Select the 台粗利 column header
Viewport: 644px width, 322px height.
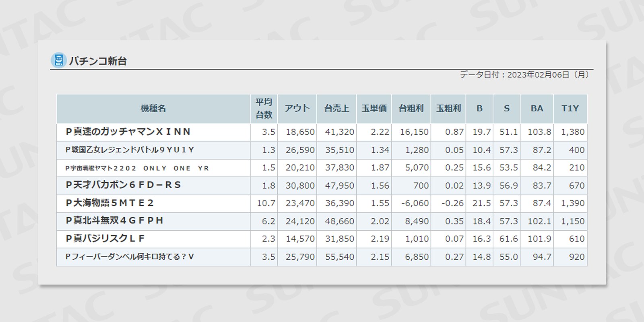[411, 108]
